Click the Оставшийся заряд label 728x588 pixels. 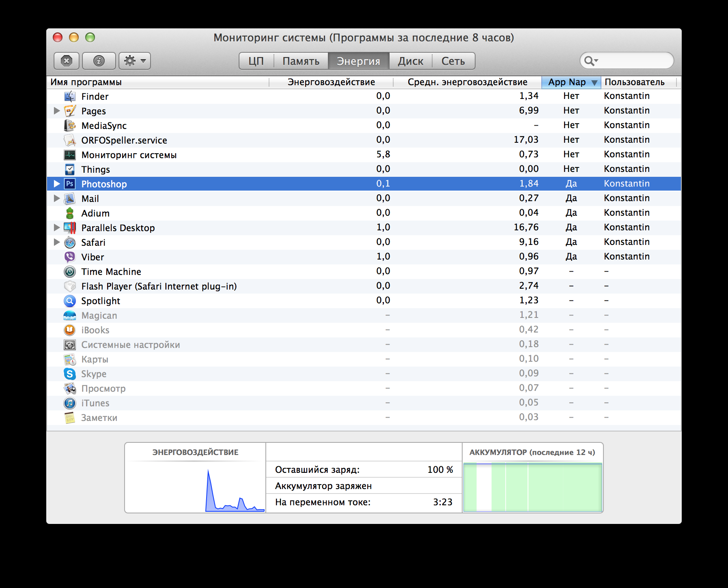[317, 470]
